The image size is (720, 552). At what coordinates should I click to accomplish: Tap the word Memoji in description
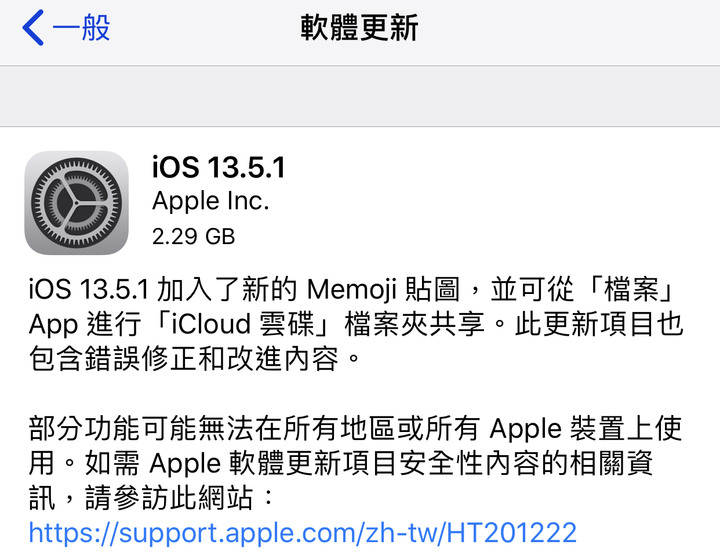pos(351,290)
